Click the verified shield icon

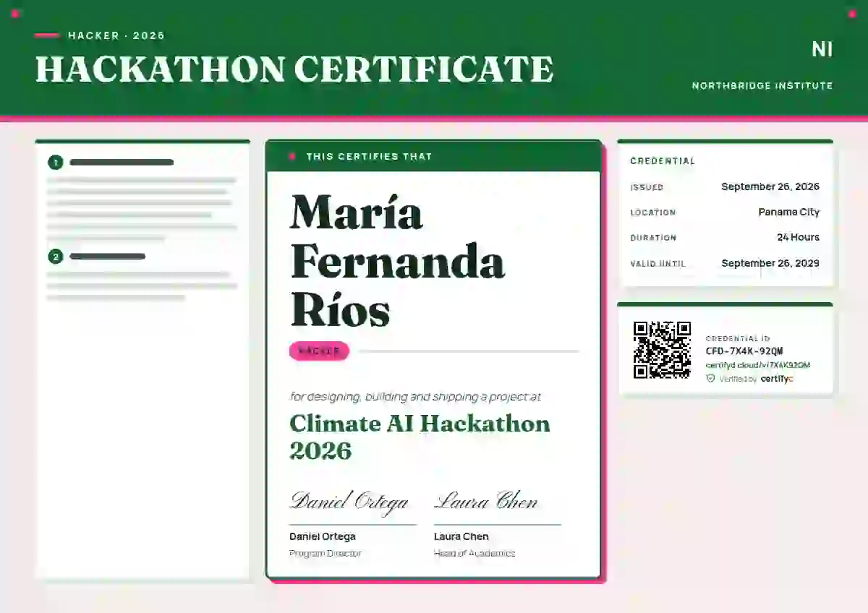710,378
